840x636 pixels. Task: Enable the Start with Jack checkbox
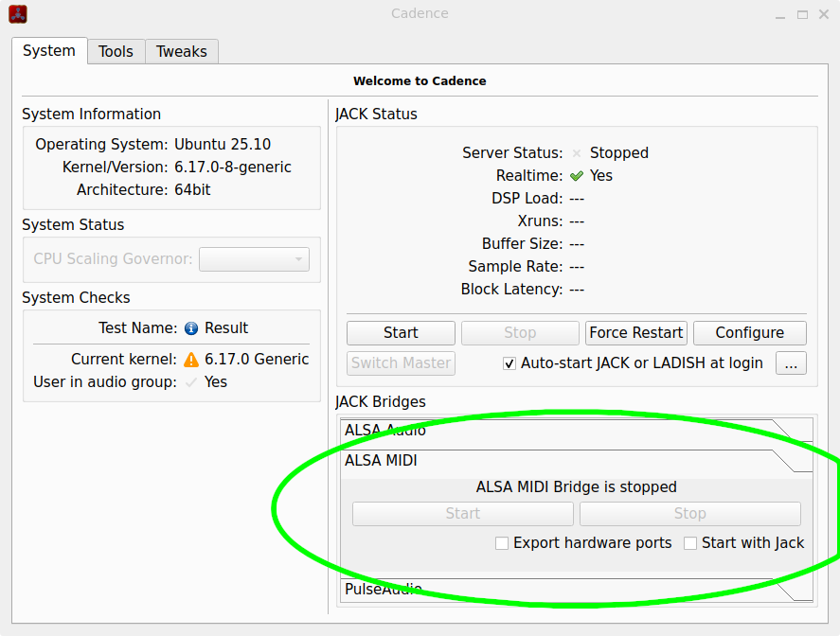690,543
